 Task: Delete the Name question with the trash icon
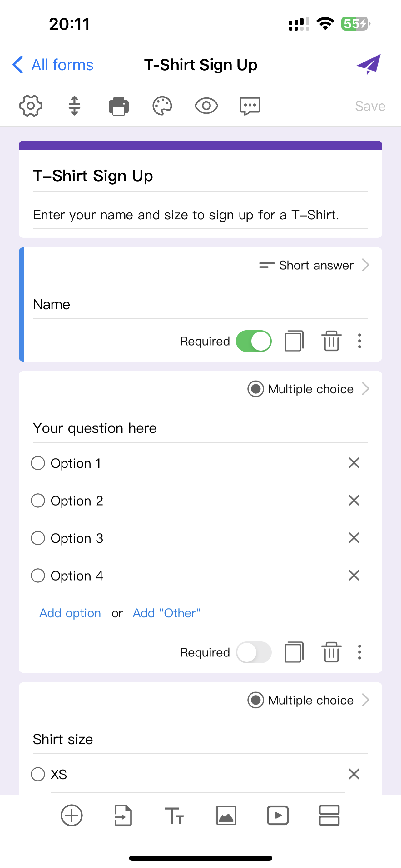click(331, 341)
